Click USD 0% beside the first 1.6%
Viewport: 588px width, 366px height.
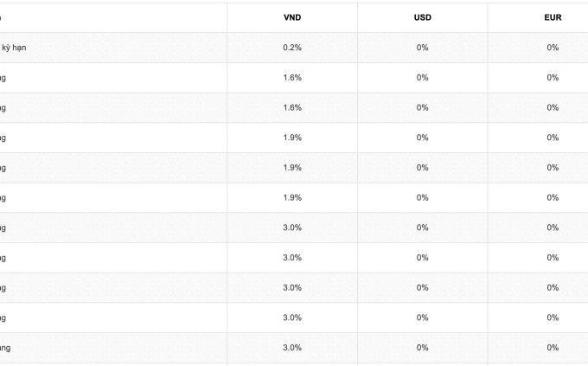tap(422, 78)
